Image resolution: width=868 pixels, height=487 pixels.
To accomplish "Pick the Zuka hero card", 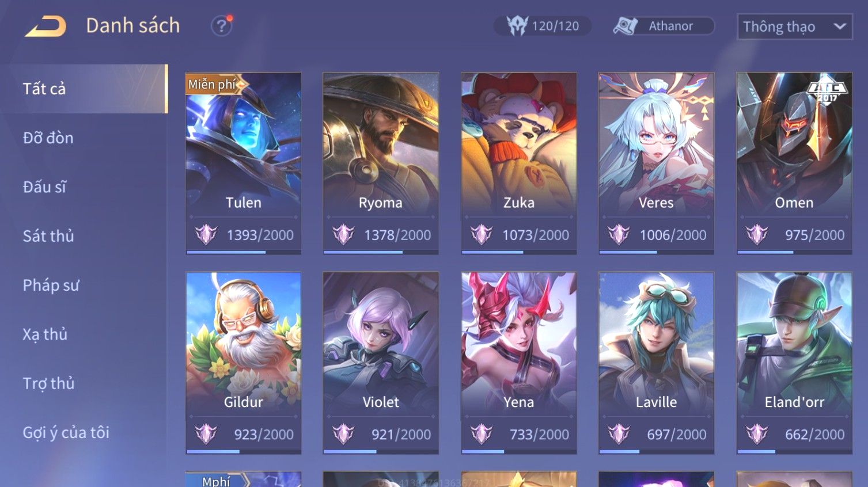I will click(518, 163).
